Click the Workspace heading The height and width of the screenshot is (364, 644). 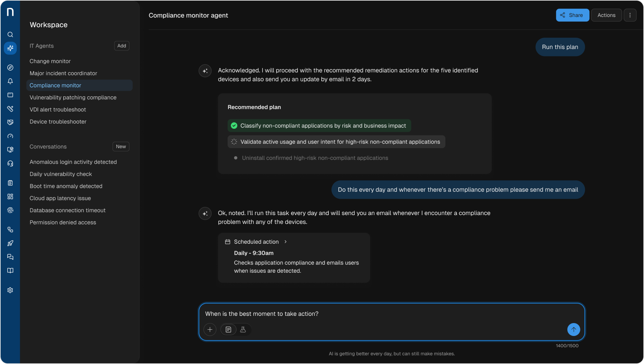(x=49, y=25)
